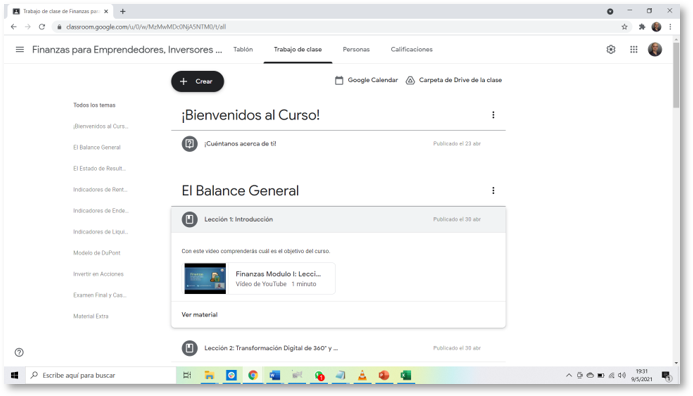Open Task View on the taskbar
This screenshot has width=693, height=396.
pyautogui.click(x=187, y=375)
